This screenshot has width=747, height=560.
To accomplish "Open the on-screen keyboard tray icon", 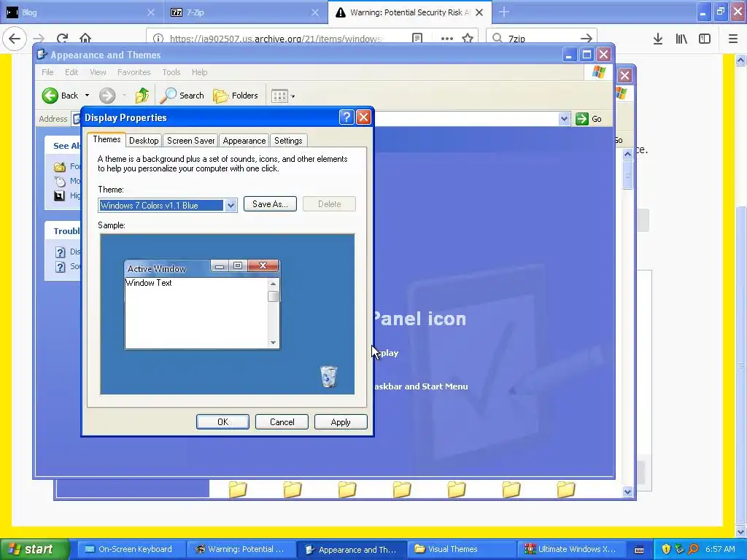I will tap(639, 550).
